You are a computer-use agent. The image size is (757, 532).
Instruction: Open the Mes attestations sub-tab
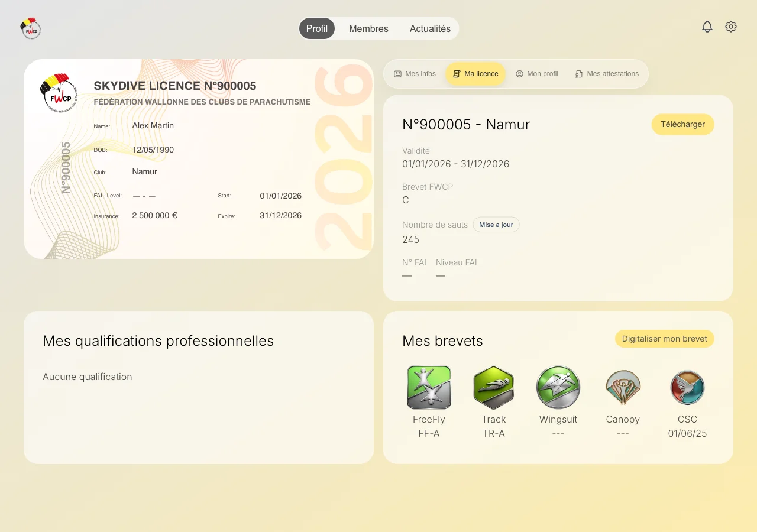coord(607,74)
